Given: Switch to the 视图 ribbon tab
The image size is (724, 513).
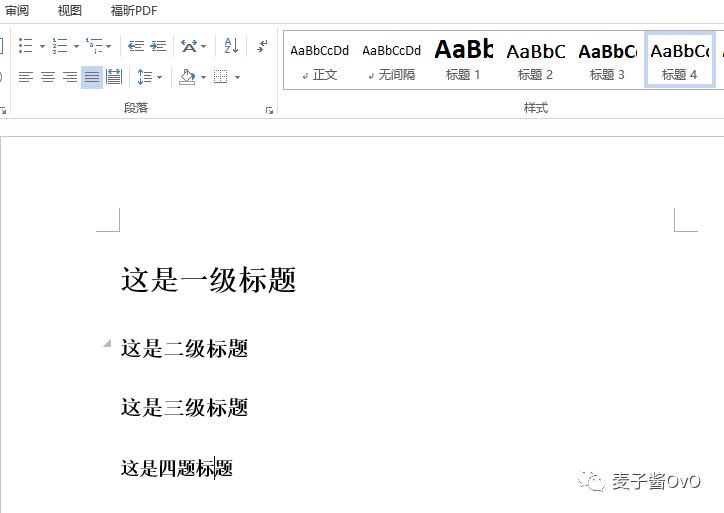Looking at the screenshot, I should pyautogui.click(x=70, y=10).
